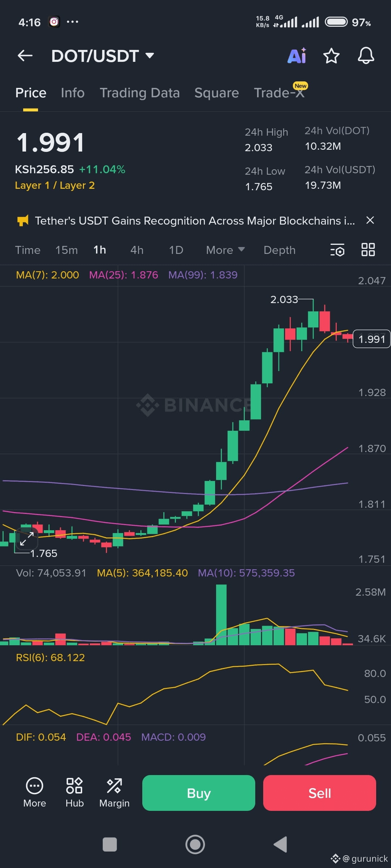Viewport: 391px width, 868px height.
Task: Switch to the Info tab
Action: (73, 93)
